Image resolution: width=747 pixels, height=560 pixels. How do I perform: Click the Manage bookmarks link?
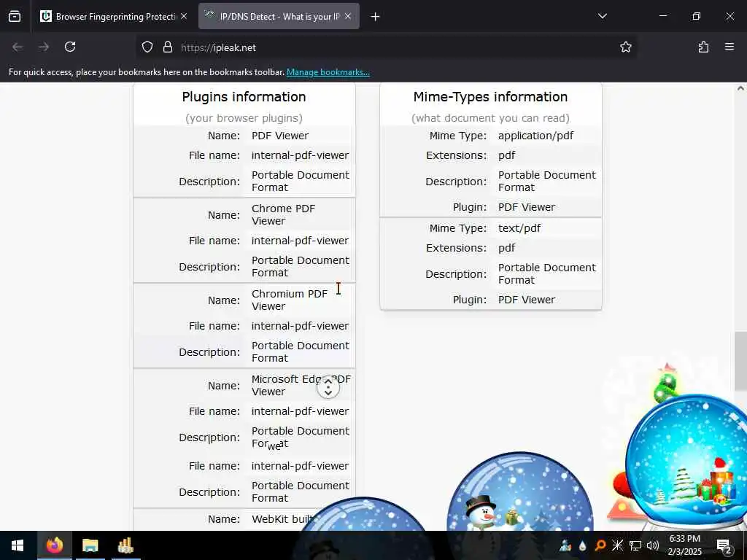[328, 72]
